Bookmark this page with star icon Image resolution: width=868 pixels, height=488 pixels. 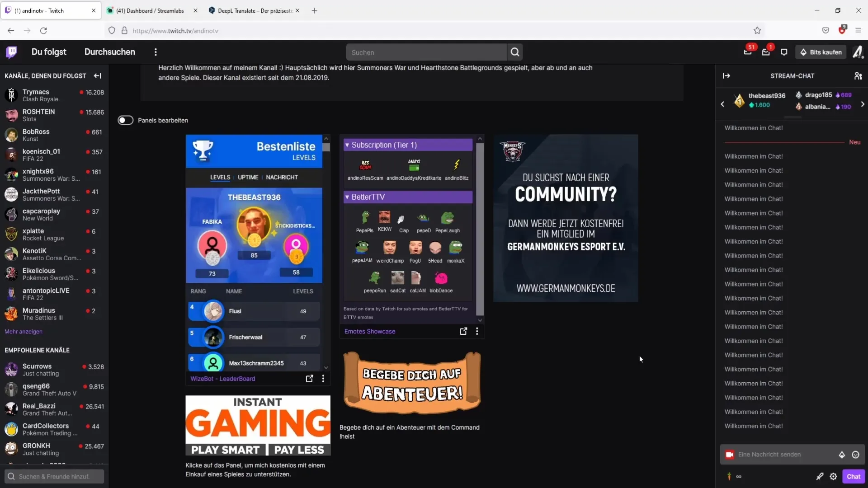point(757,31)
